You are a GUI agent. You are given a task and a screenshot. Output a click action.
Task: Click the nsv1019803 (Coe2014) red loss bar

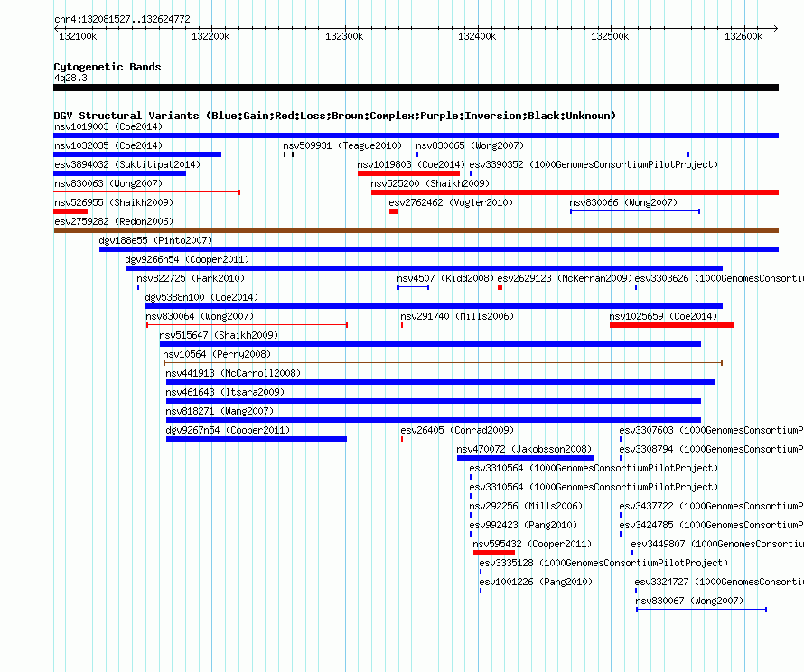(x=408, y=173)
